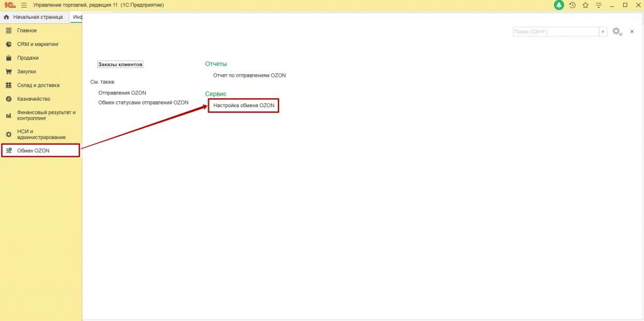Open Обмен статусами отправлений OZON
Image resolution: width=644 pixels, height=321 pixels.
[x=143, y=103]
